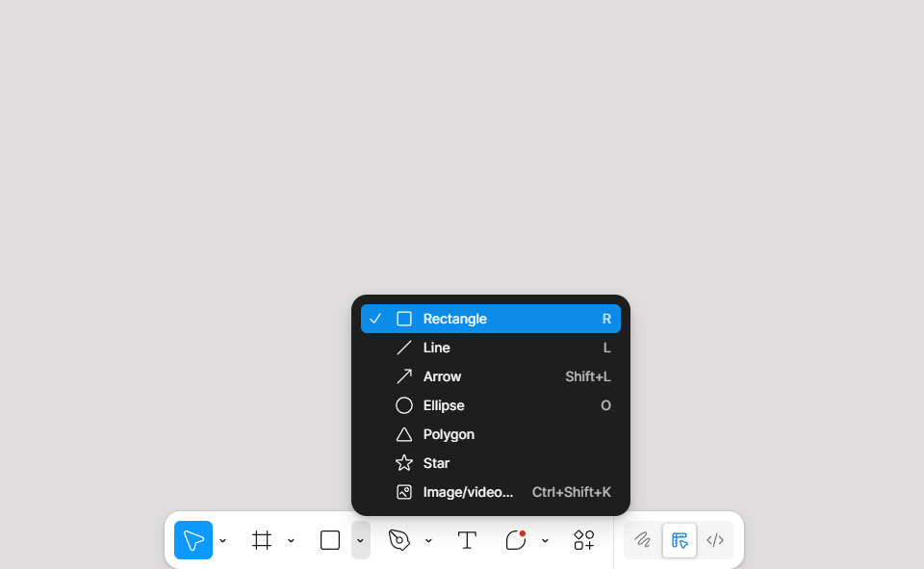Click the star icon in shapes menu
Screen dimensions: 924x569
tap(404, 463)
